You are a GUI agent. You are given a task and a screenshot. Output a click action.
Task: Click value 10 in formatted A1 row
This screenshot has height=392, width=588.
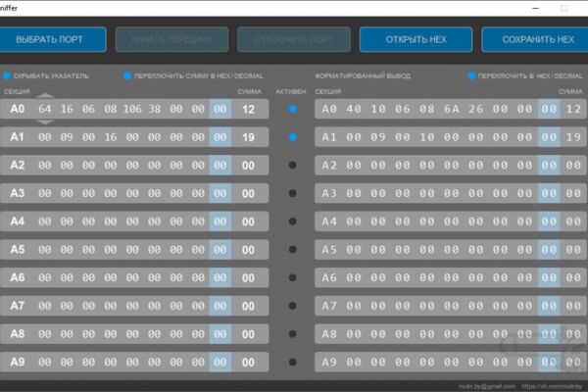point(426,137)
